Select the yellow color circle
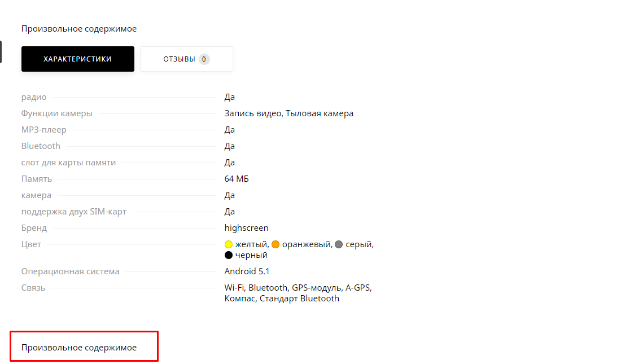Viewport: 634px width, 364px height. [x=229, y=244]
